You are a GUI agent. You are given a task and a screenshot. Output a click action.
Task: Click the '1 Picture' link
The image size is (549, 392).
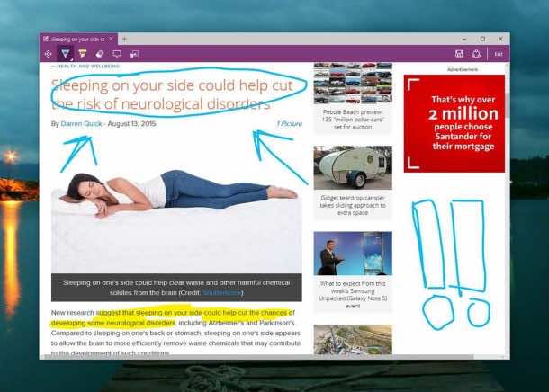pos(289,123)
